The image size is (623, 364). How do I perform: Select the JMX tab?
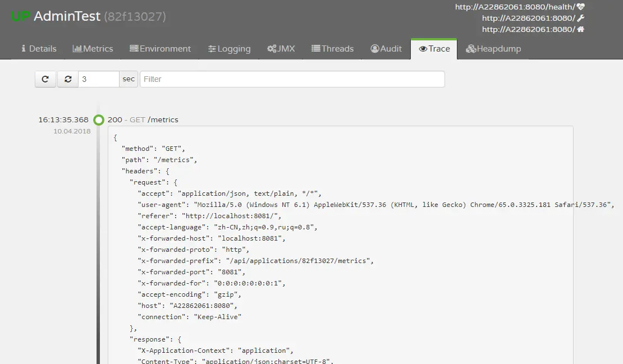[x=281, y=49]
